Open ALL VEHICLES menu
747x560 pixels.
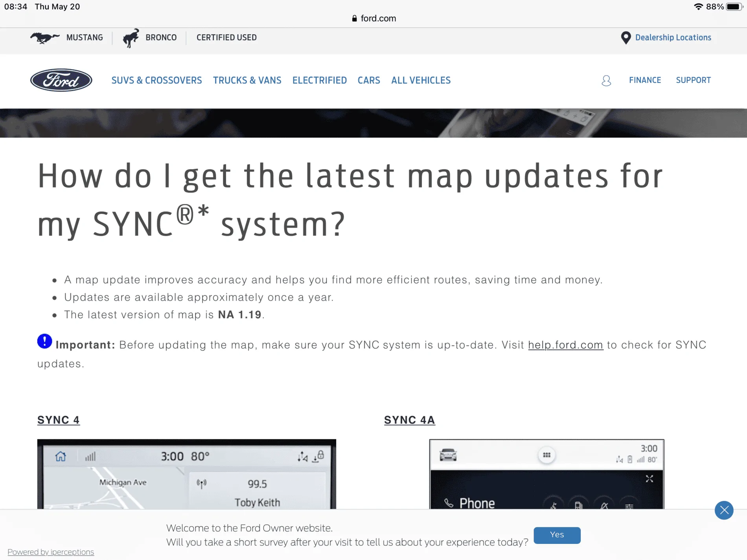click(x=421, y=81)
